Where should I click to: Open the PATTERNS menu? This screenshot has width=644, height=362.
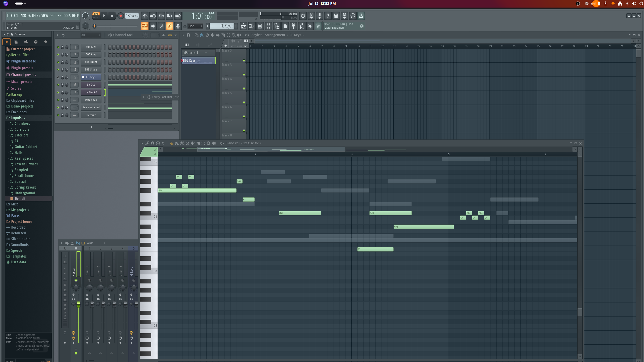pyautogui.click(x=34, y=16)
